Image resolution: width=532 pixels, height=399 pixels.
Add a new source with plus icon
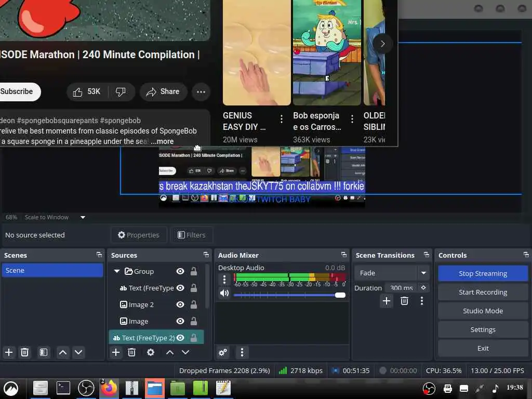point(116,352)
